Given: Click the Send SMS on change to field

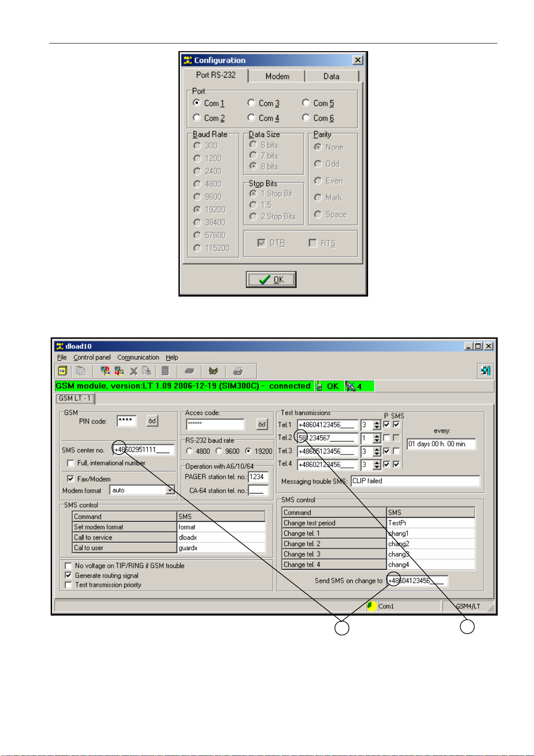Looking at the screenshot, I should point(417,581).
